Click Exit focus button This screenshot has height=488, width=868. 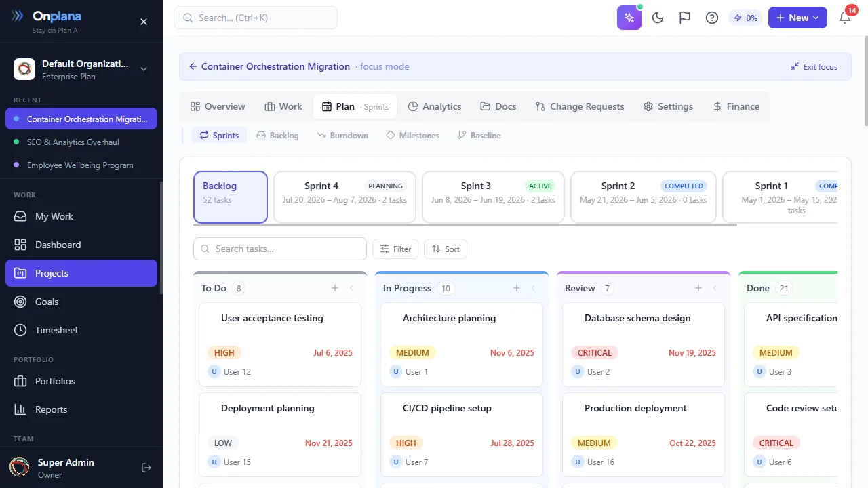point(814,66)
